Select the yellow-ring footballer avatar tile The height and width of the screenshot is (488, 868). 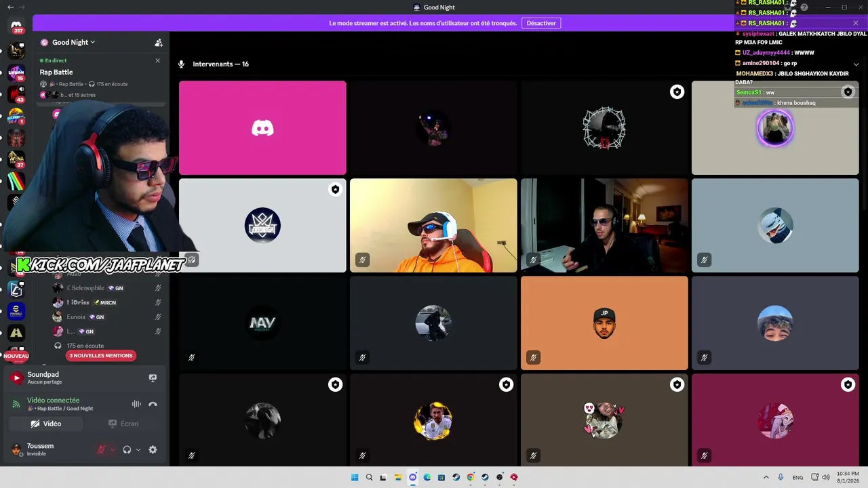pos(433,420)
